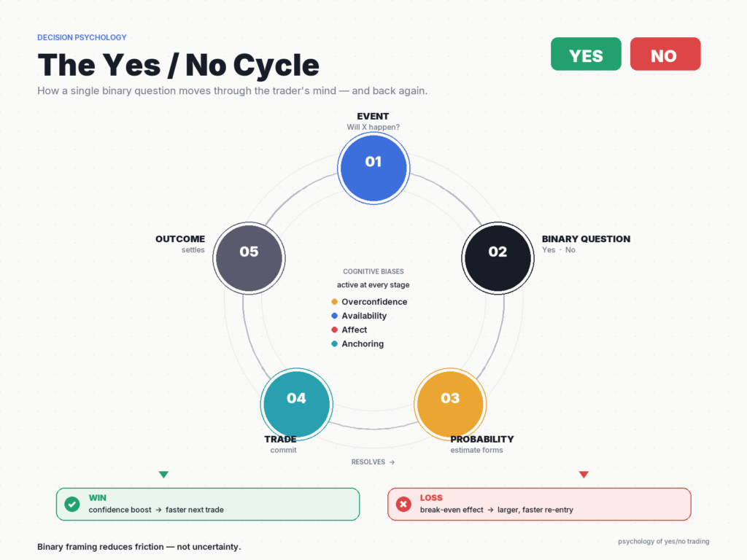Click the green downward triangle marker
The height and width of the screenshot is (560, 747).
coord(163,474)
